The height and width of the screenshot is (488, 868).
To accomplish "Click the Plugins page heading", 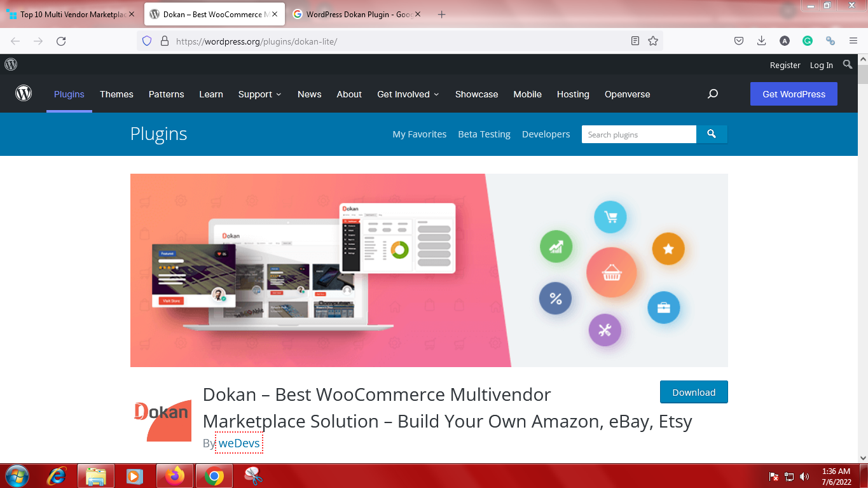I will click(x=159, y=134).
